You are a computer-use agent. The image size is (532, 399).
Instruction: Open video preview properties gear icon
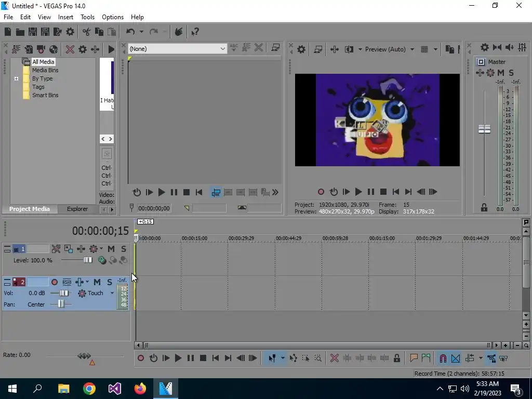pos(301,49)
